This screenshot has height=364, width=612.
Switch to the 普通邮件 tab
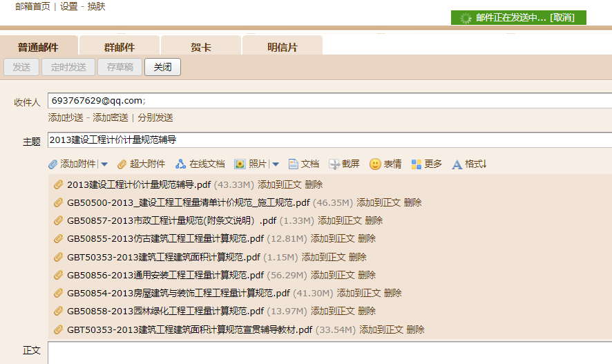38,46
